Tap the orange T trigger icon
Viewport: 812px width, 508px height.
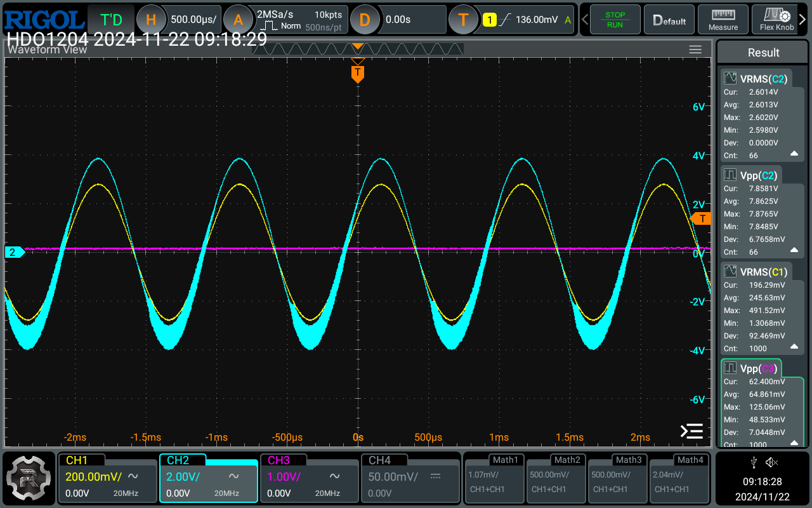464,20
